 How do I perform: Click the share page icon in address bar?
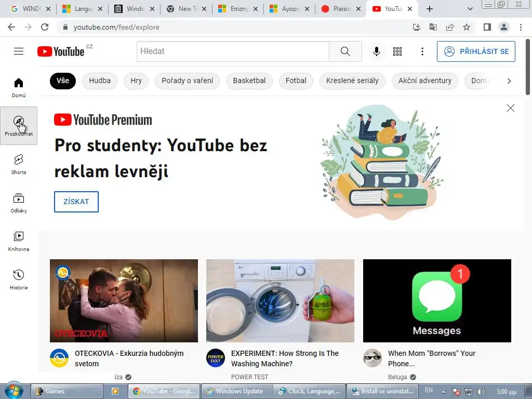pos(450,27)
